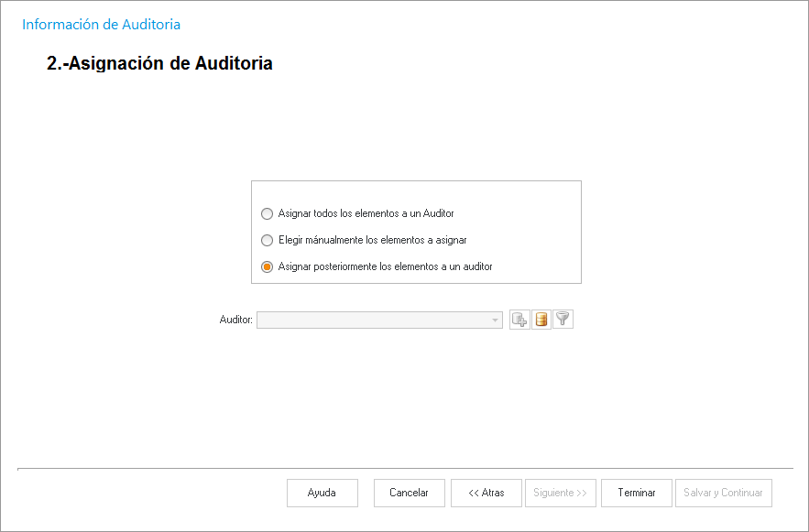Click the 'Asignar posteriormente los elementos' option text
The height and width of the screenshot is (532, 809).
385,267
